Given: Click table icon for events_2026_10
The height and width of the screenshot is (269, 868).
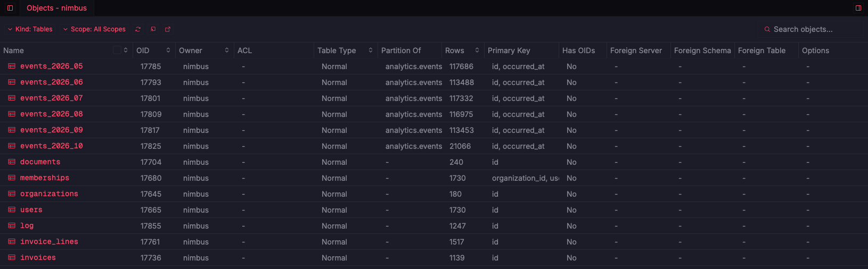Looking at the screenshot, I should 12,146.
